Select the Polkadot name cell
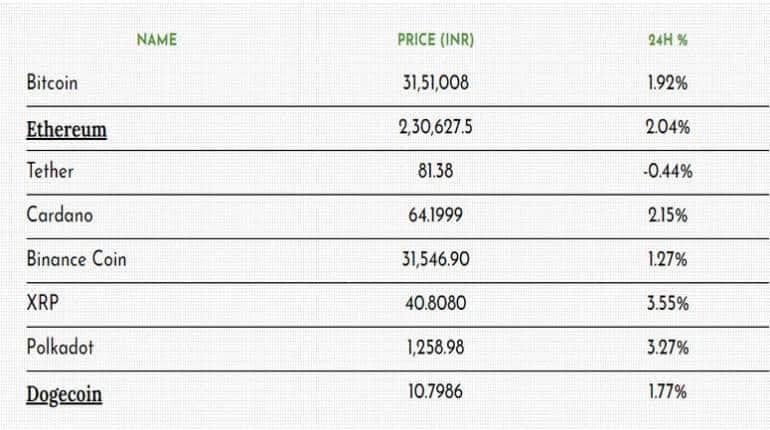Screen dimensions: 770x430 point(56,347)
